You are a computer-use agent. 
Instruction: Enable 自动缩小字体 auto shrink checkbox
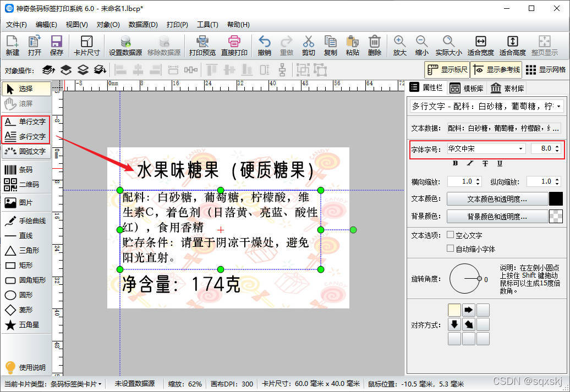tap(451, 249)
